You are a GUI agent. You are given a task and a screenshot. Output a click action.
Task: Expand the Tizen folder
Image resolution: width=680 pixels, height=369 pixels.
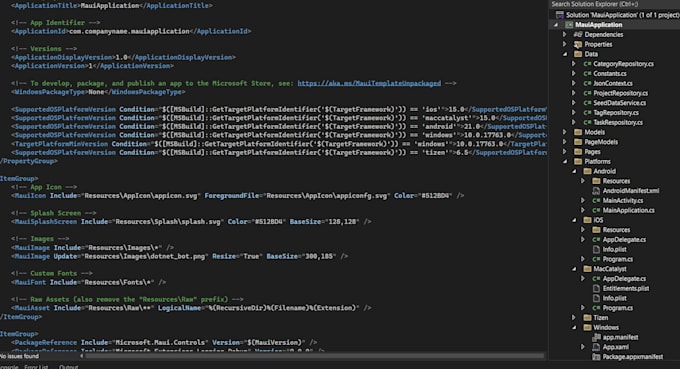(574, 318)
